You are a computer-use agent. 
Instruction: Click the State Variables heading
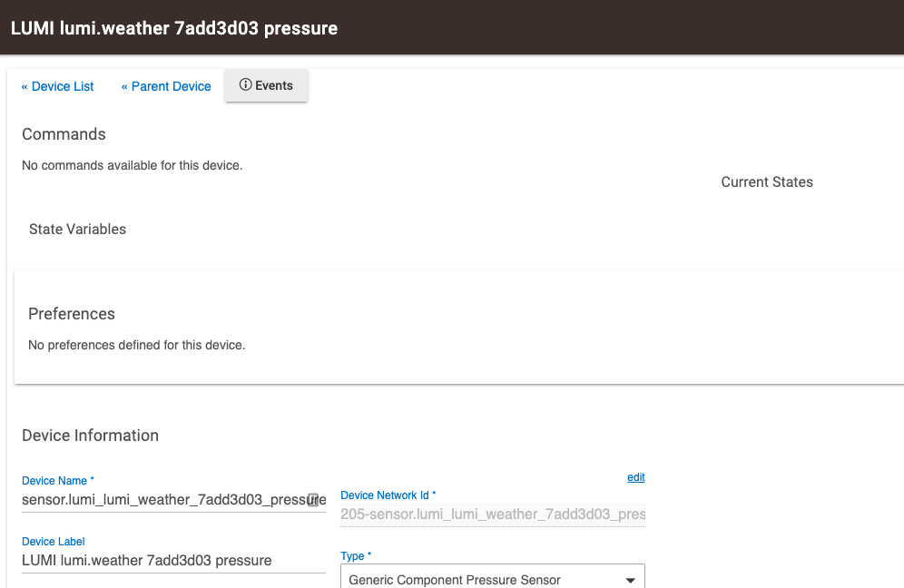point(77,230)
